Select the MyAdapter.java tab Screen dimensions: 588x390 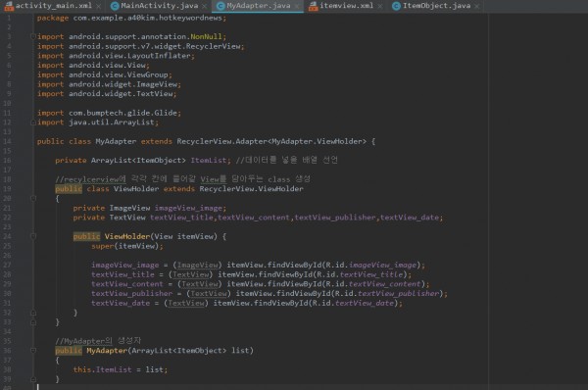pyautogui.click(x=259, y=6)
